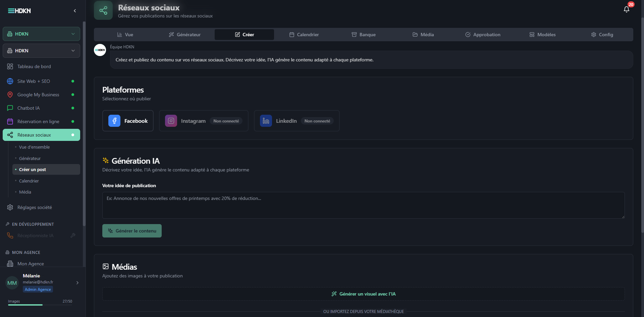Open the notifications bell
644x317 pixels.
click(626, 9)
